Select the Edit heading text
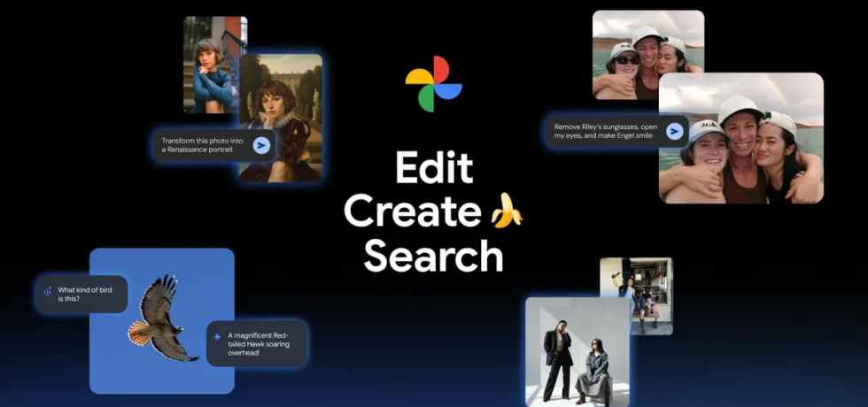Screen dimensions: 868x407 (x=433, y=168)
